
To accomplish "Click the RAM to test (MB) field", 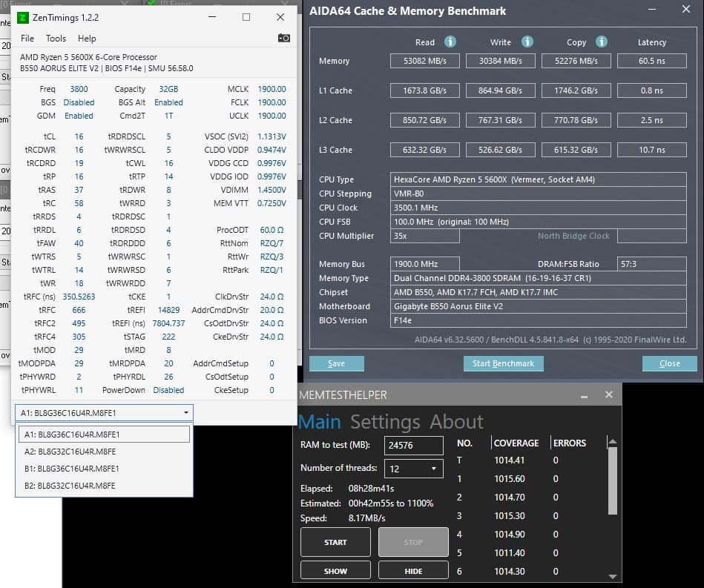I will point(413,446).
